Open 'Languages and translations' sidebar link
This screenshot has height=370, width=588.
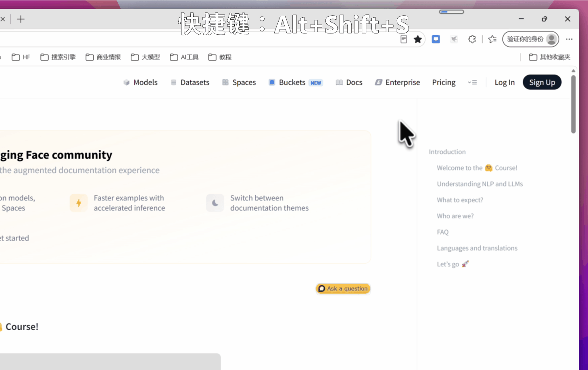(x=477, y=248)
